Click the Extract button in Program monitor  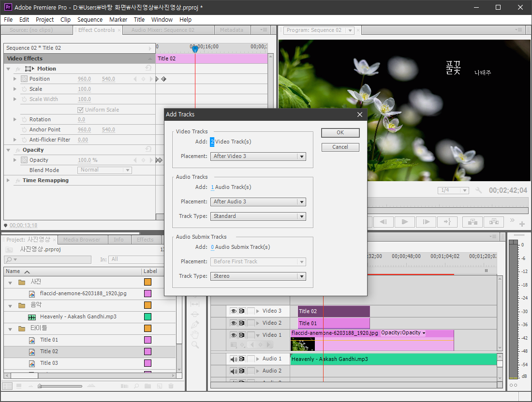coord(494,222)
